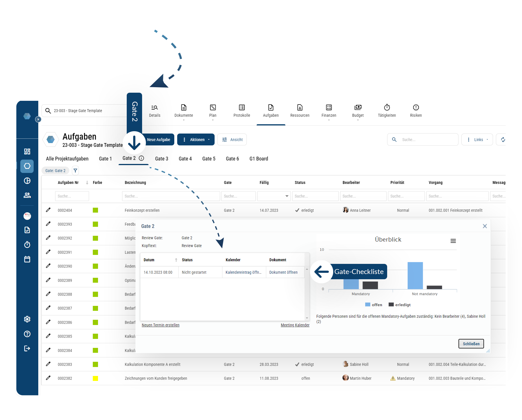This screenshot has height=420, width=522.
Task: Open Ressourcen toolbar item
Action: pos(300,111)
